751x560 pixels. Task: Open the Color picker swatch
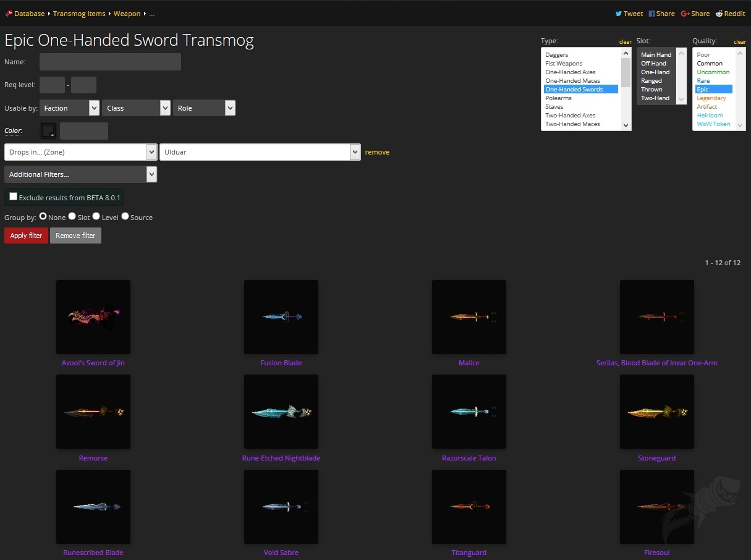coord(48,131)
